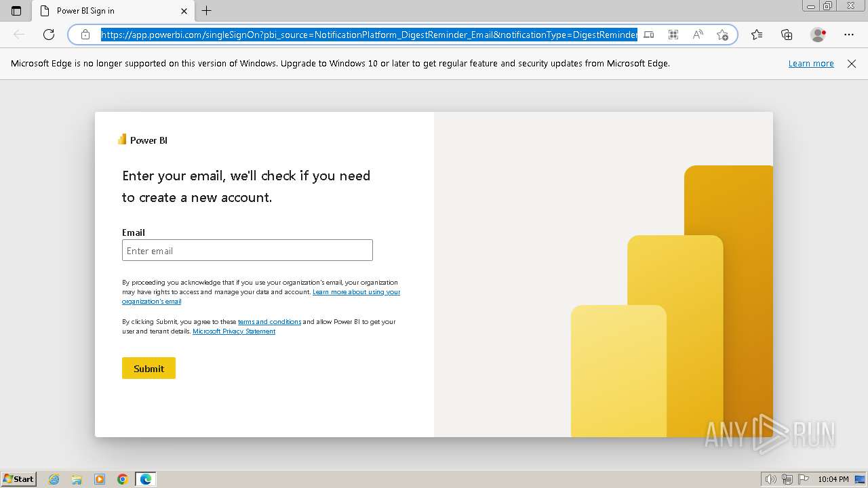Open the app available icon in address bar
868x488 pixels.
(649, 35)
